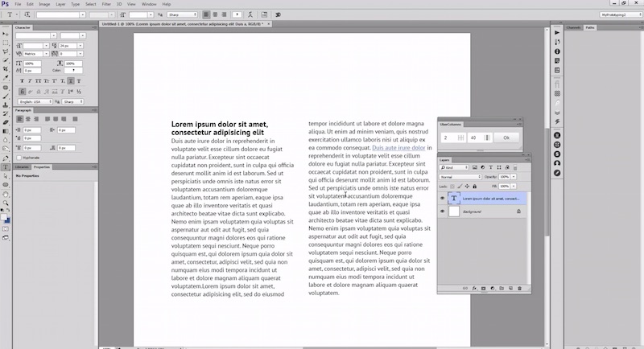The width and height of the screenshot is (644, 349).
Task: Create new fill or adjustment layer
Action: [x=493, y=289]
